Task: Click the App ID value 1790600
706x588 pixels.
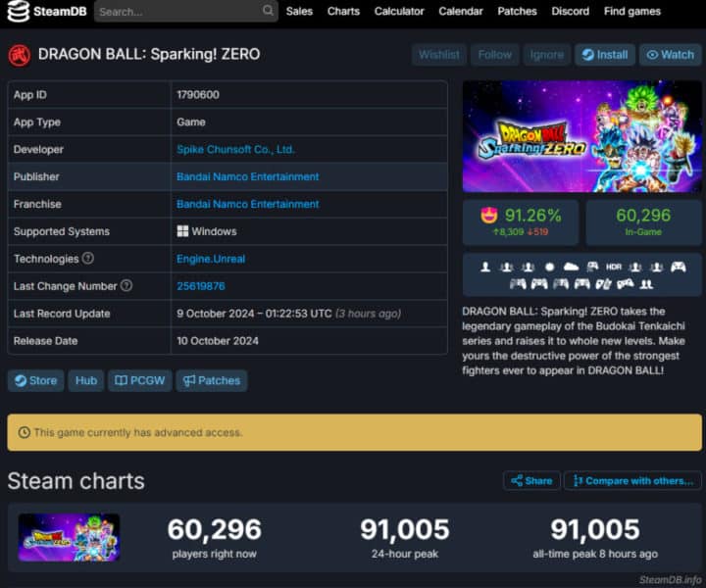Action: pos(198,95)
